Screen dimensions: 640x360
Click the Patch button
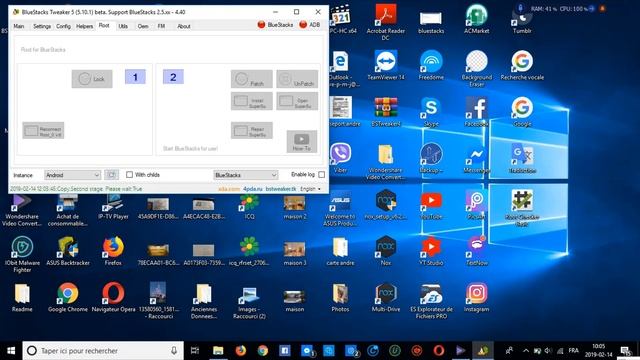click(x=251, y=79)
